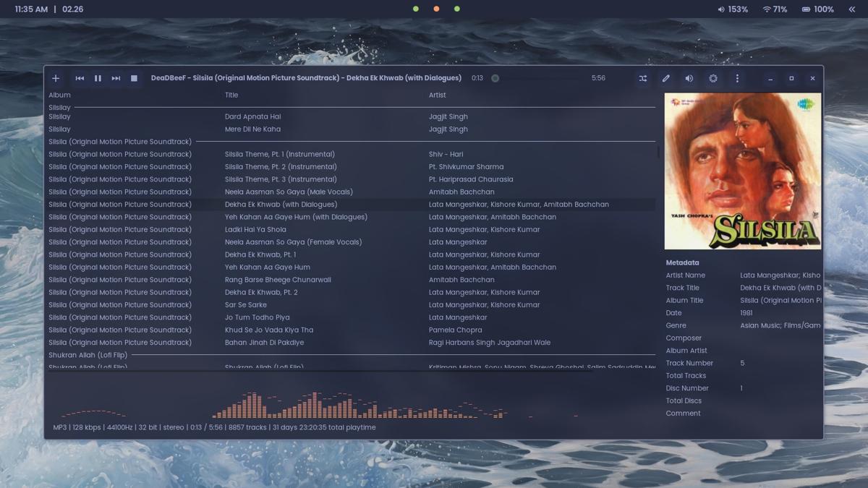868x488 pixels.
Task: Skip to the next track
Action: [116, 78]
